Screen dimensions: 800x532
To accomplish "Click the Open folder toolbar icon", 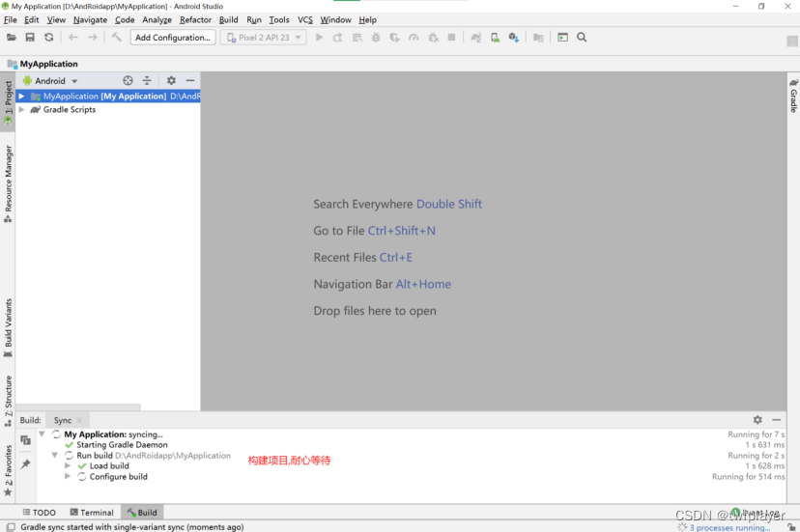I will coord(12,38).
